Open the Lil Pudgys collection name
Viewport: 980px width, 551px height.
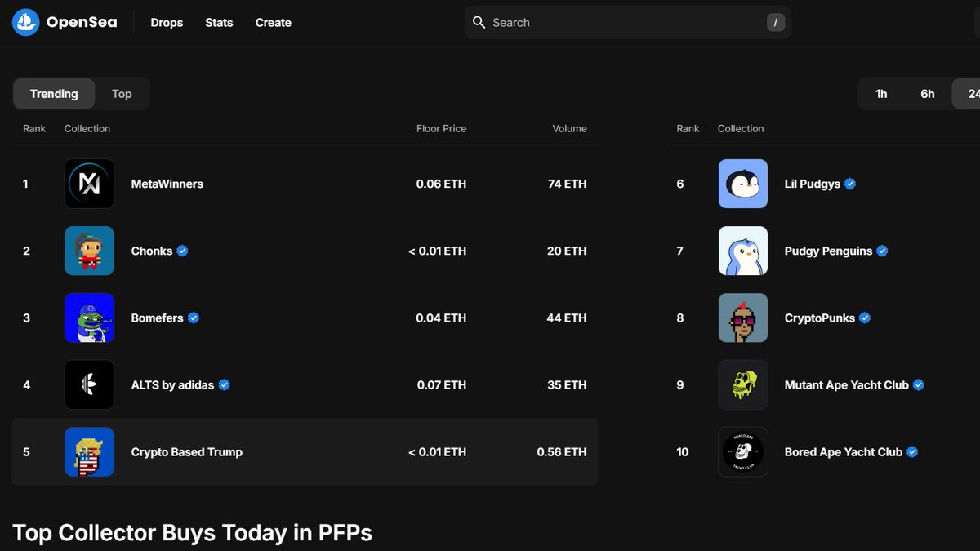click(x=813, y=184)
